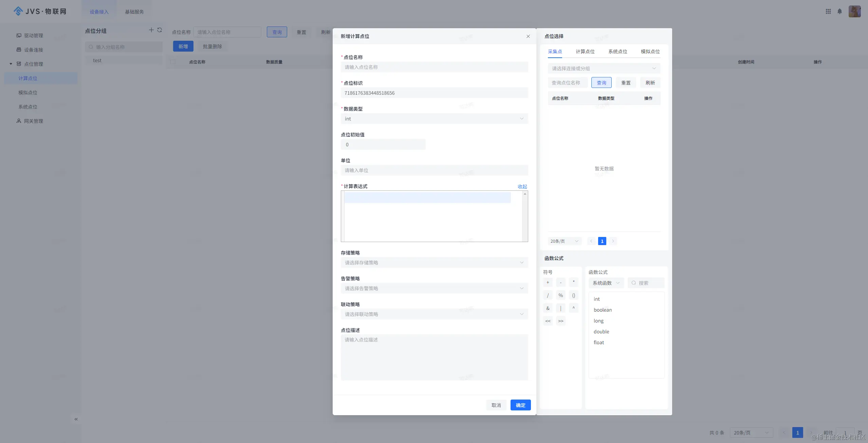Insert the plus symbol operator

[x=548, y=282]
